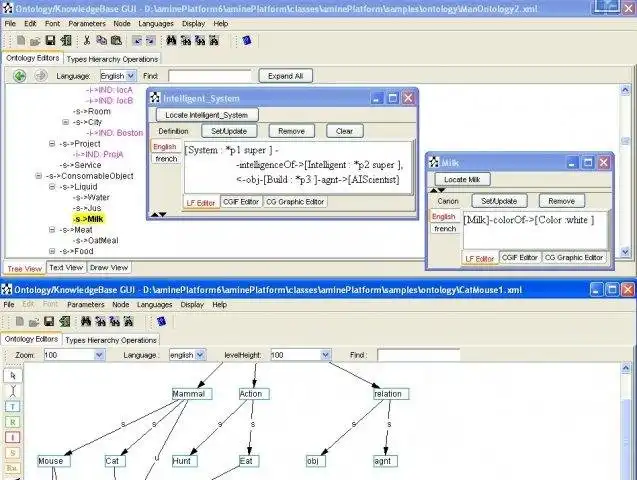Click Save floppy icon in CatMouse1 toolbar
637x480 pixels.
(x=49, y=322)
